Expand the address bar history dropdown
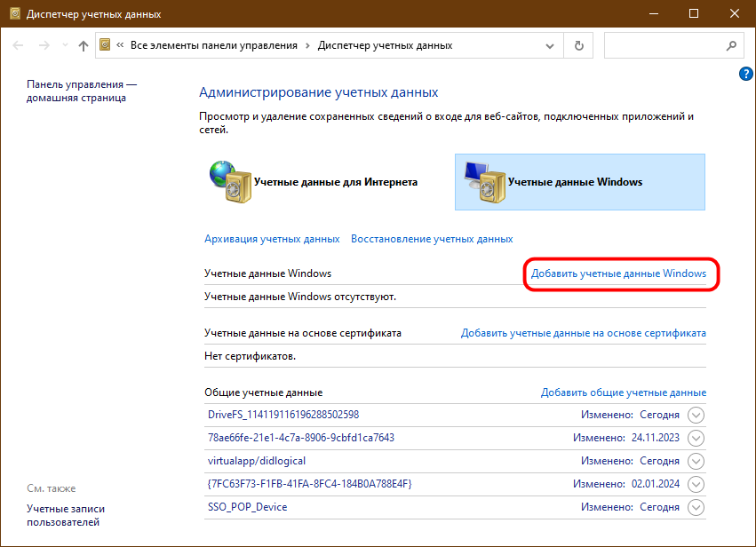The width and height of the screenshot is (756, 547). click(550, 46)
